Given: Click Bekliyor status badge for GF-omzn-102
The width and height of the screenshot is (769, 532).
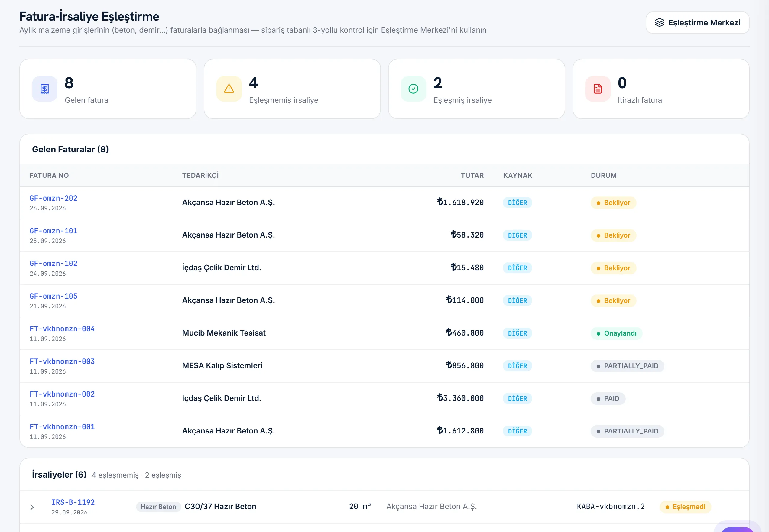Looking at the screenshot, I should click(x=613, y=268).
